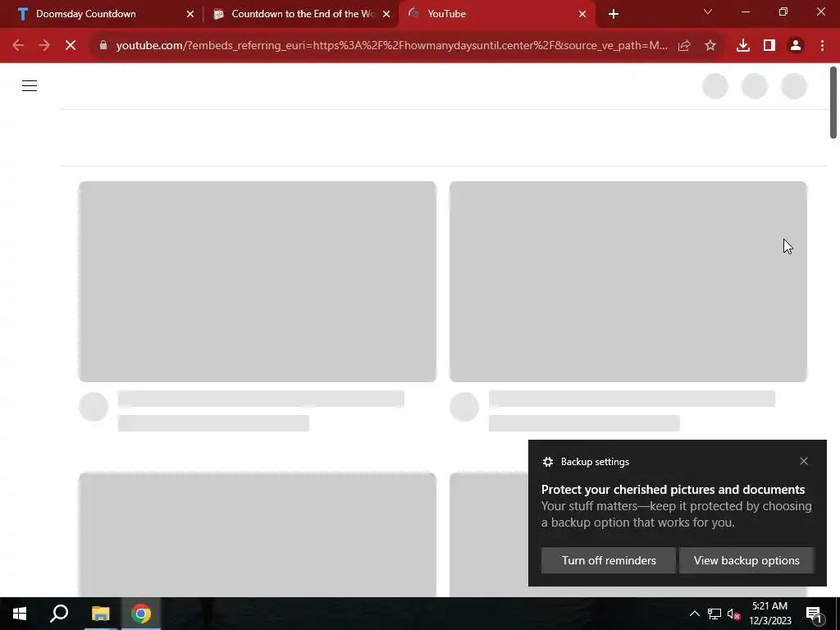Open Chrome profile menu
This screenshot has height=630, width=840.
796,46
